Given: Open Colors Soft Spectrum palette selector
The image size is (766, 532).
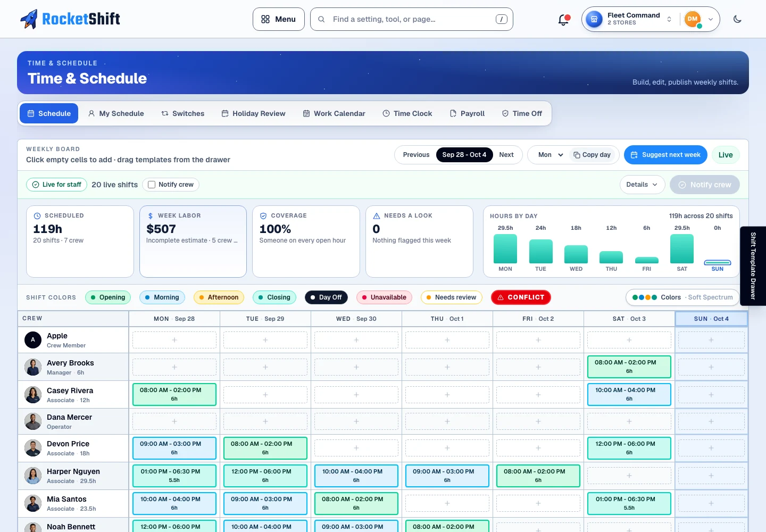Looking at the screenshot, I should (682, 297).
